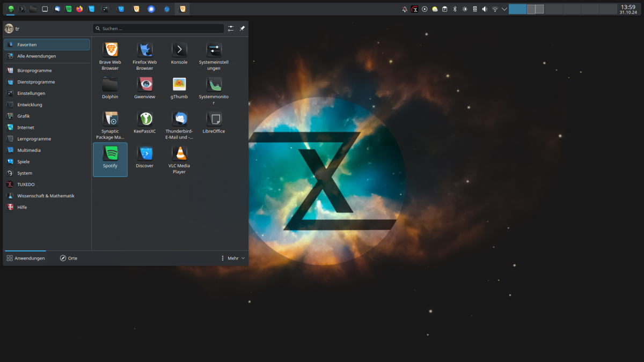Open launcher configuration sliders icon

pyautogui.click(x=231, y=28)
